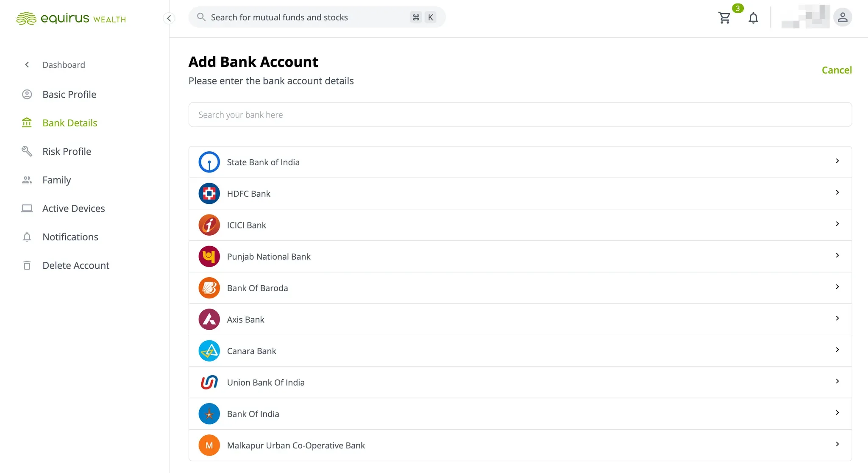Image resolution: width=868 pixels, height=473 pixels.
Task: Expand Union Bank Of India row chevron
Action: [x=837, y=381]
